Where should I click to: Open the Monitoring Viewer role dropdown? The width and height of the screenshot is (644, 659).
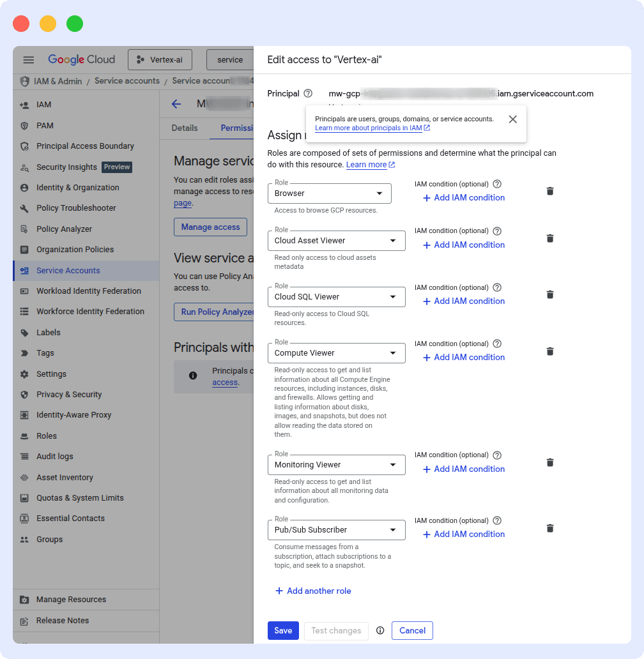394,464
